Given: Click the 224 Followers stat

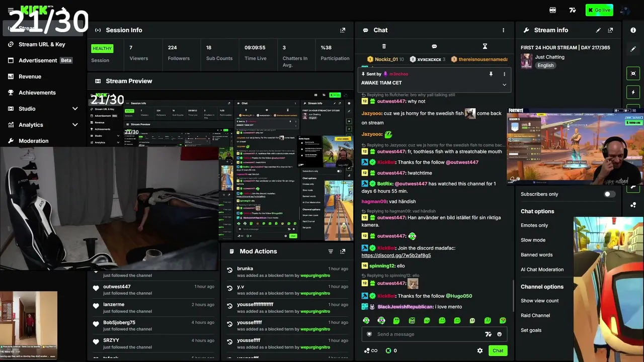Looking at the screenshot, I should click(x=179, y=53).
